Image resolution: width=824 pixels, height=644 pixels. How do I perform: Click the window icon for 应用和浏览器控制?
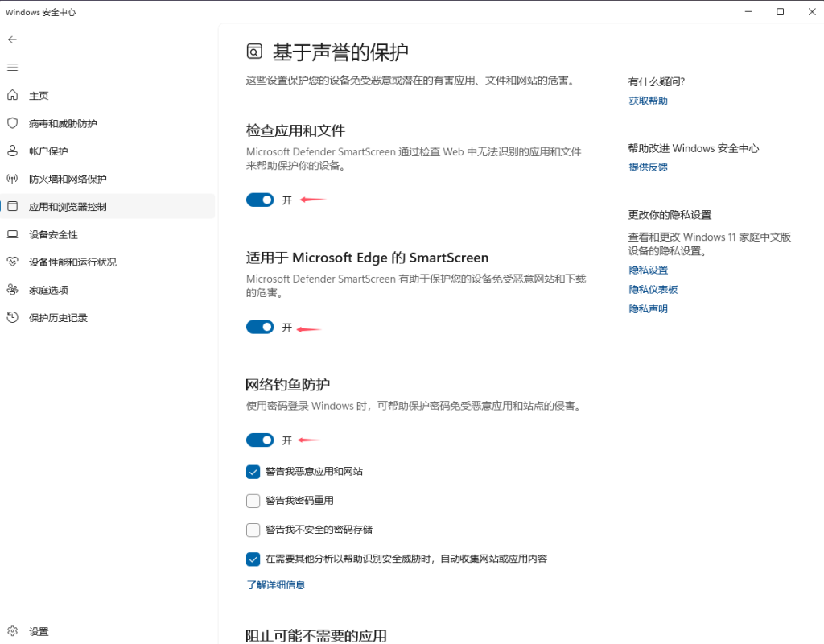pyautogui.click(x=13, y=206)
